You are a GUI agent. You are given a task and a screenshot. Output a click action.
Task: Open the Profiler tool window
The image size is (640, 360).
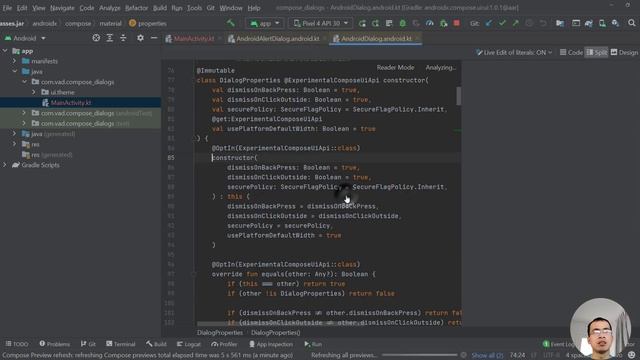point(224,344)
